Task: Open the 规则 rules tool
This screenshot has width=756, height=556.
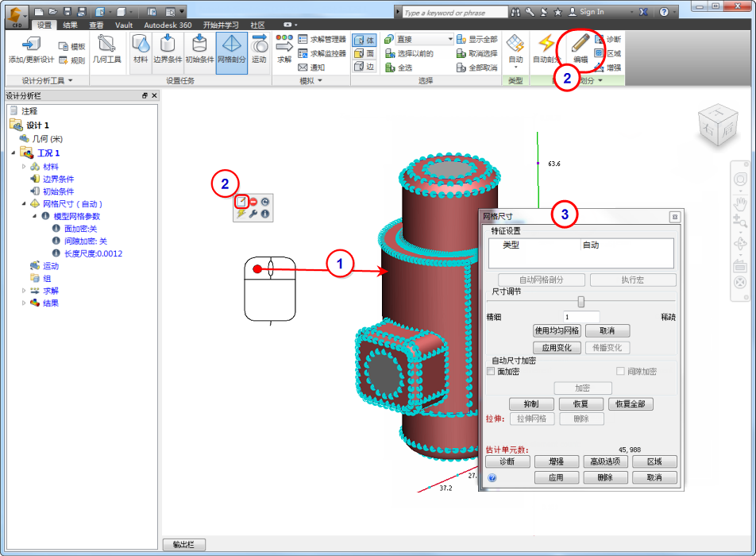Action: pyautogui.click(x=71, y=60)
